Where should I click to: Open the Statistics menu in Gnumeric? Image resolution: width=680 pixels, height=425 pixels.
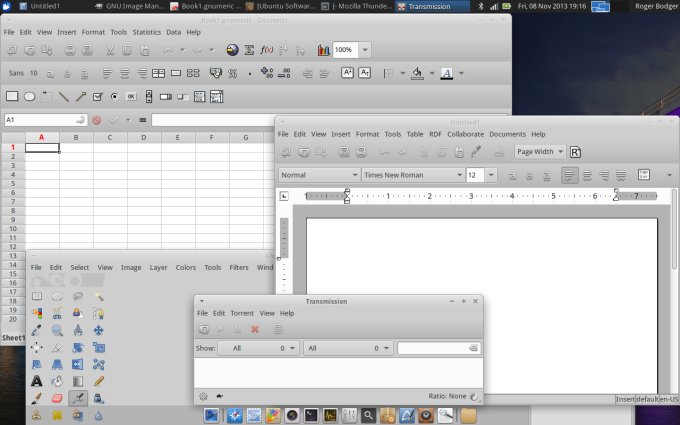tap(146, 32)
